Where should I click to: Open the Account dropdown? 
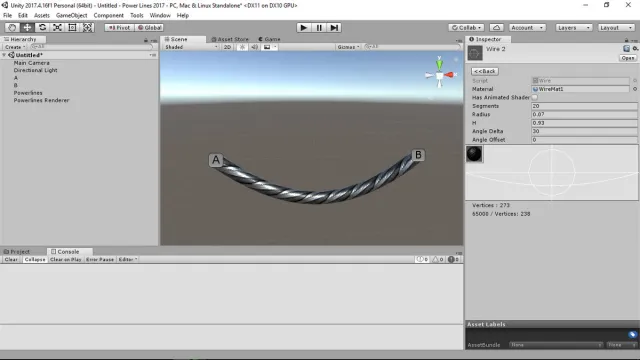tap(527, 28)
